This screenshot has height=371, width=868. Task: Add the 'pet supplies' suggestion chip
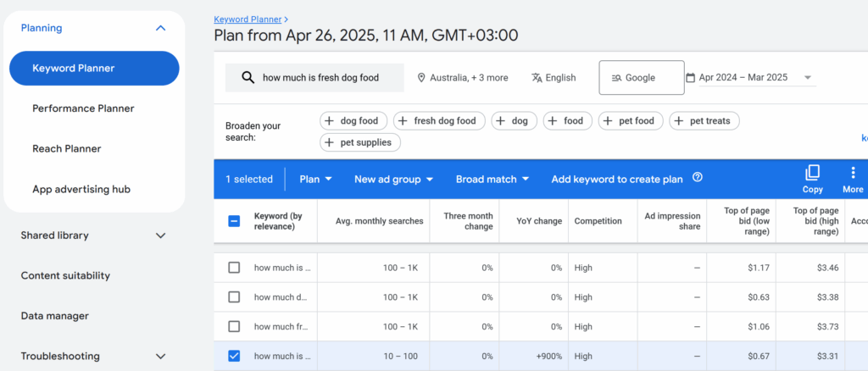tap(359, 142)
